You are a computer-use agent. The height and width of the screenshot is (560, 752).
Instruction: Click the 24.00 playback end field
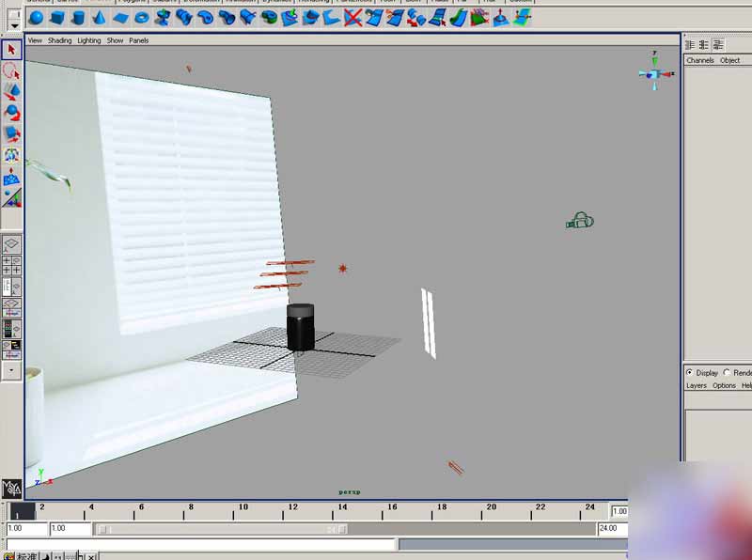pyautogui.click(x=613, y=528)
